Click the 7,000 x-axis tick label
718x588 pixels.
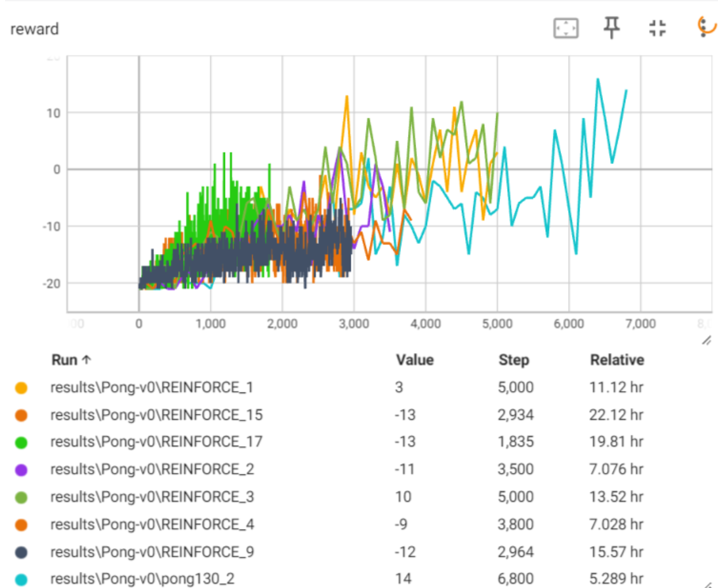coord(640,324)
